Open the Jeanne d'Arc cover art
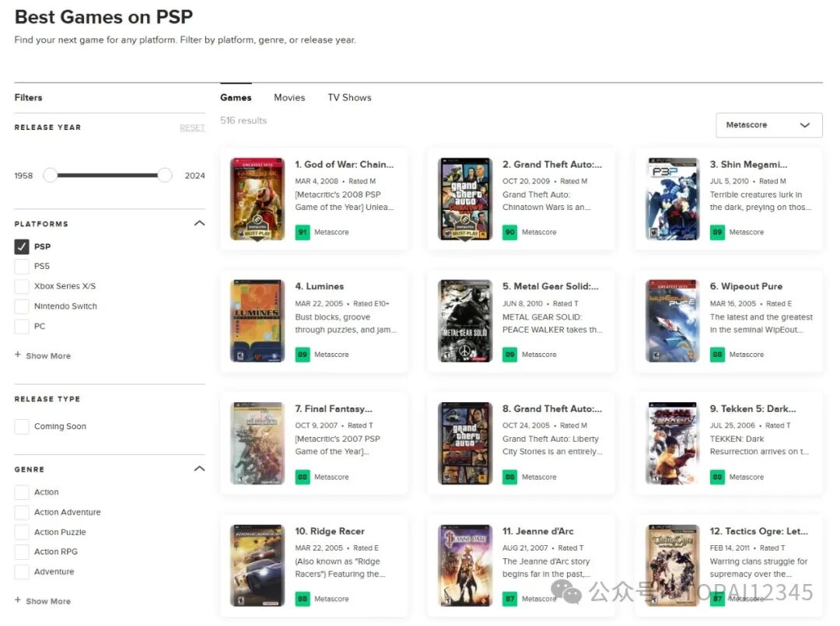 coord(465,565)
